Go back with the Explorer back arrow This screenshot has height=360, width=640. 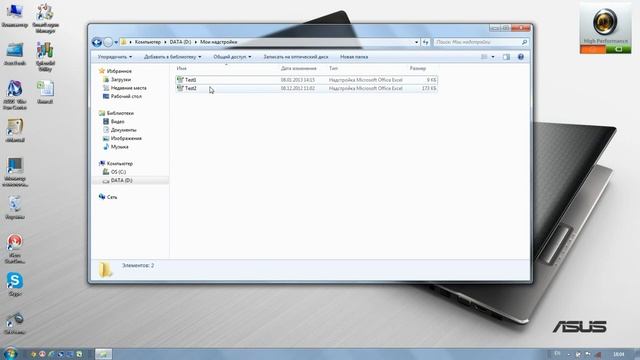pos(97,42)
